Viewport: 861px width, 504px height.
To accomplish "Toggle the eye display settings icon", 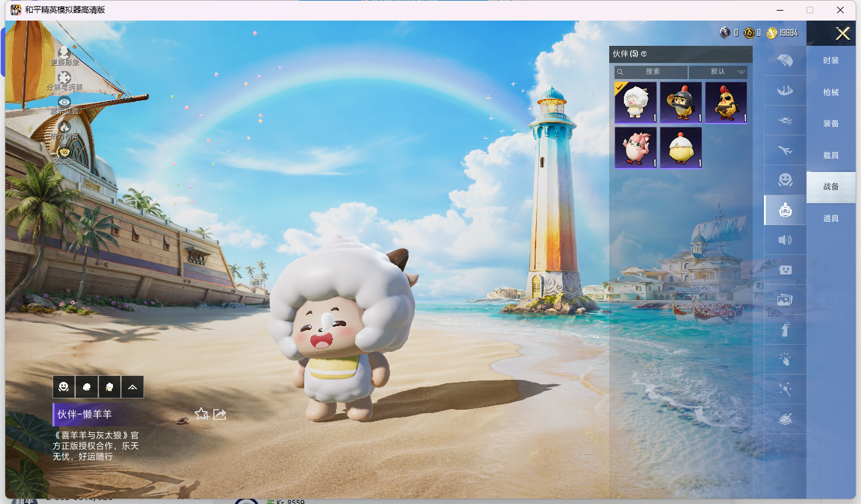I will tap(64, 102).
